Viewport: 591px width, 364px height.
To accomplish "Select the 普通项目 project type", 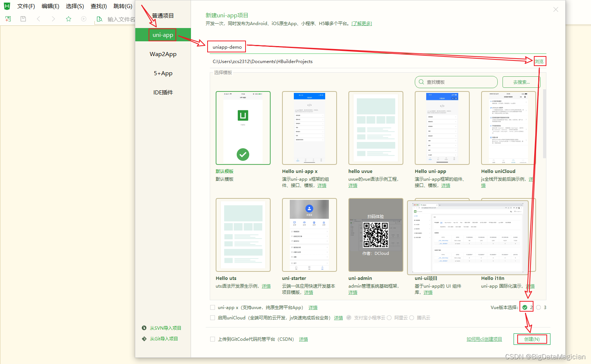I will pyautogui.click(x=163, y=15).
